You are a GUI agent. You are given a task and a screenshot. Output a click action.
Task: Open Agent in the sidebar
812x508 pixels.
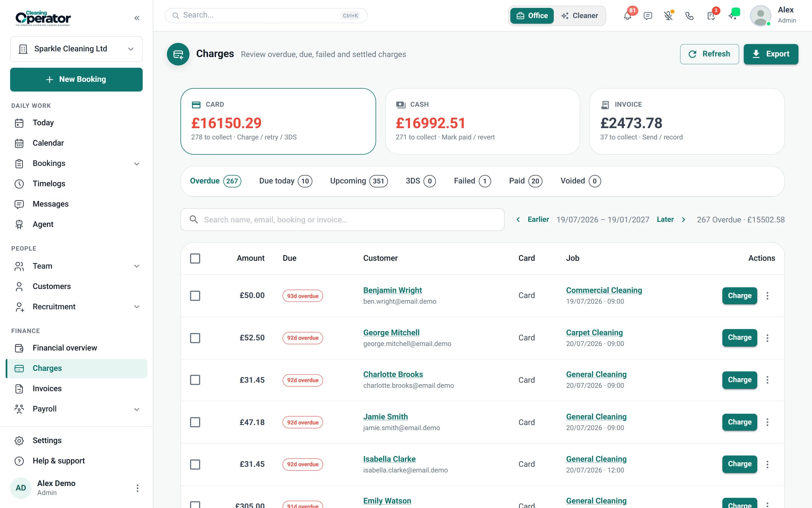(76, 224)
